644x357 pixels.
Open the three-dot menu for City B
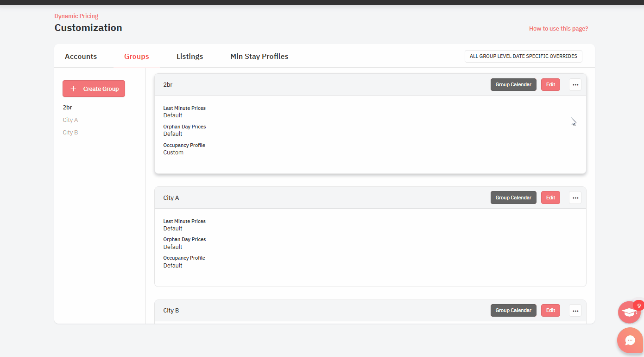(575, 311)
